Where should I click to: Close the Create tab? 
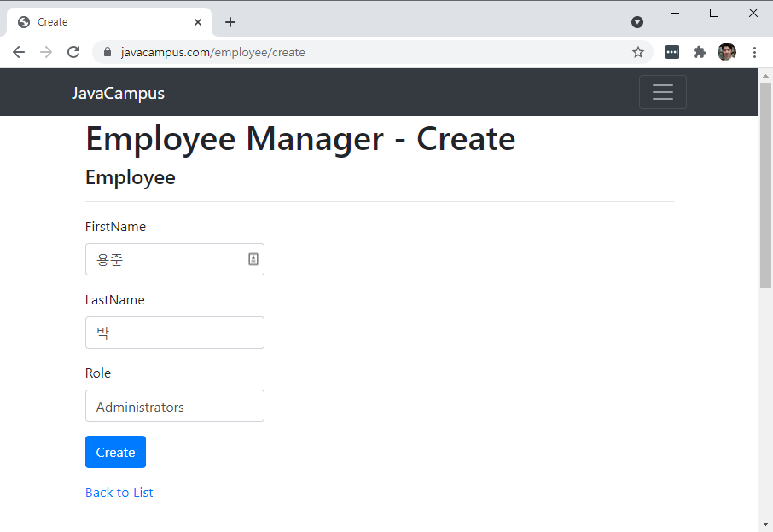tap(198, 22)
